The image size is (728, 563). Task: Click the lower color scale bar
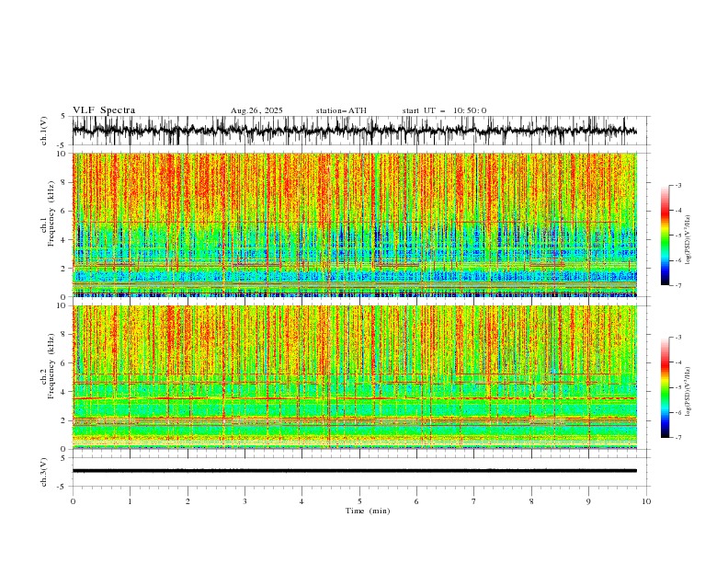point(665,387)
